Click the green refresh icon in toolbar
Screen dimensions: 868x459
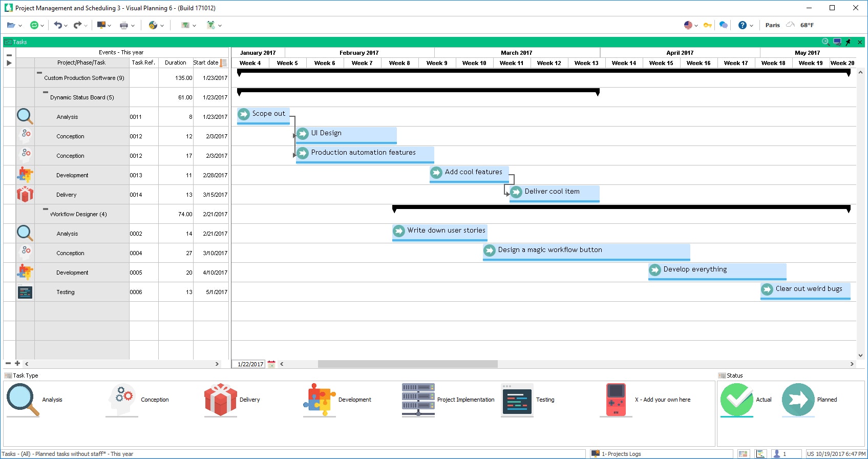34,25
